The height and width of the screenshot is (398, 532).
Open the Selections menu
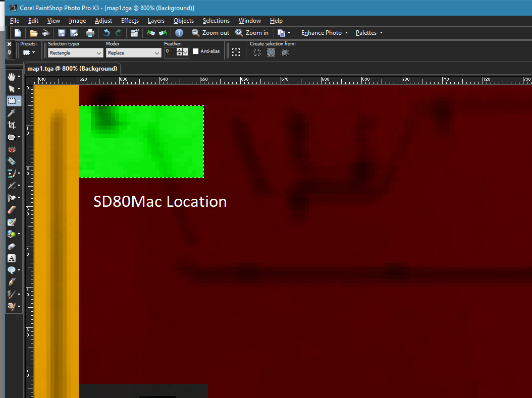tap(216, 21)
